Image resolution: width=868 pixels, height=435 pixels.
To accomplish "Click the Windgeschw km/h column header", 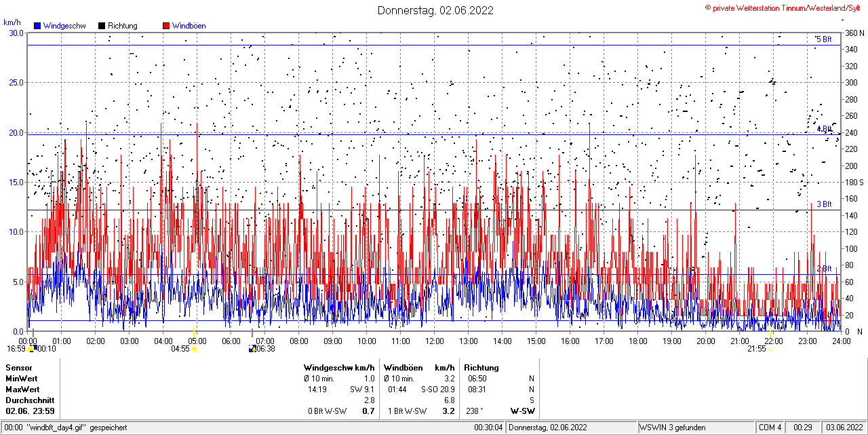I will (x=340, y=368).
